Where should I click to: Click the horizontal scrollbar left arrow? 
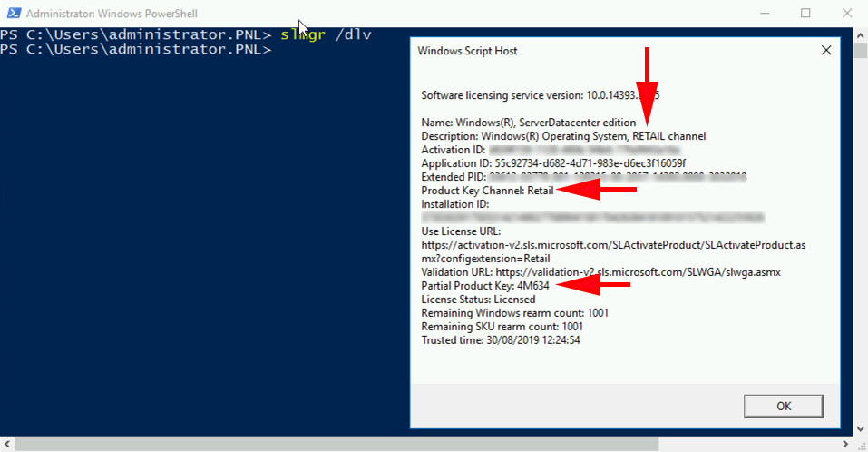point(6,444)
